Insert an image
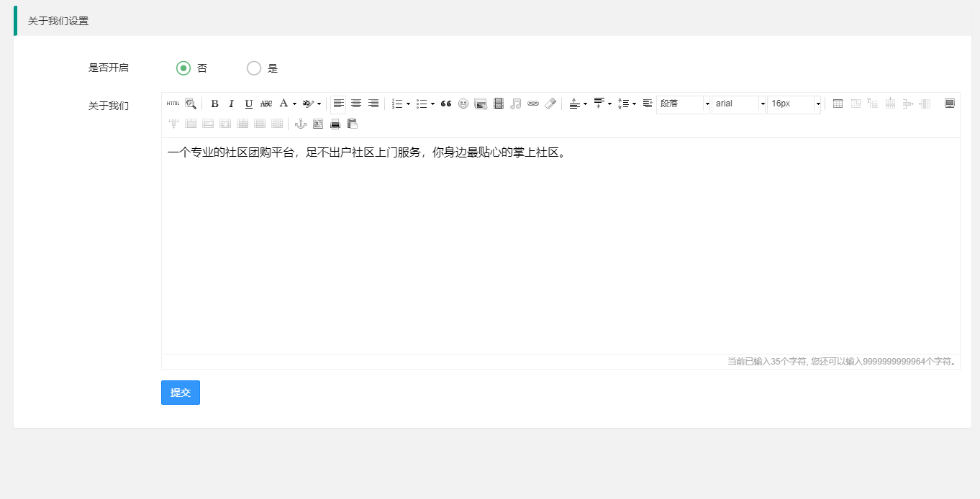This screenshot has width=980, height=499. (481, 104)
